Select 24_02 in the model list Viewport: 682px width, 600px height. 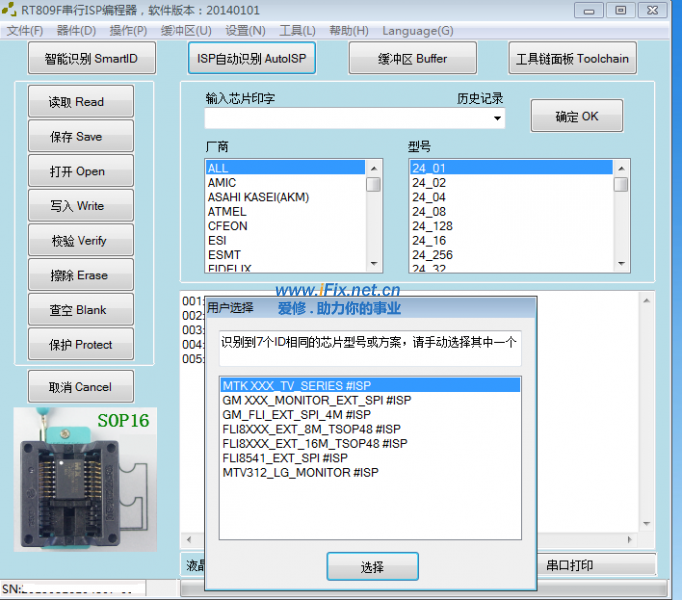[x=512, y=182]
